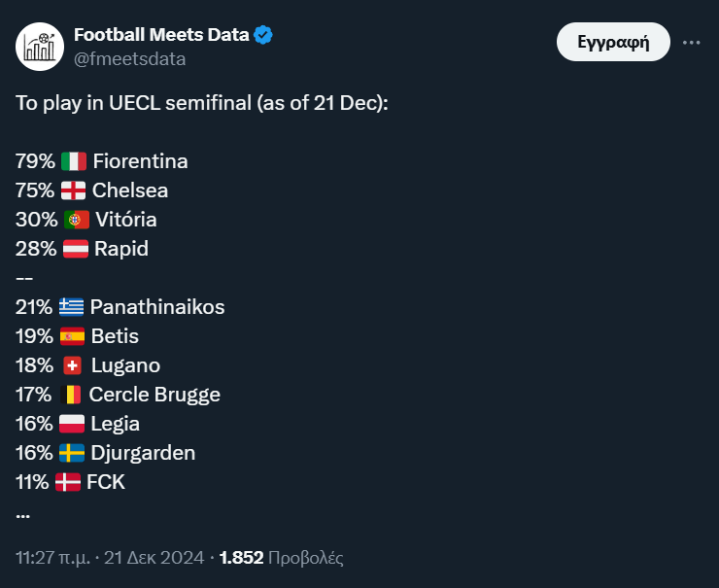Click the Switzerland flag beside Lugano
719x588 pixels.
point(72,365)
